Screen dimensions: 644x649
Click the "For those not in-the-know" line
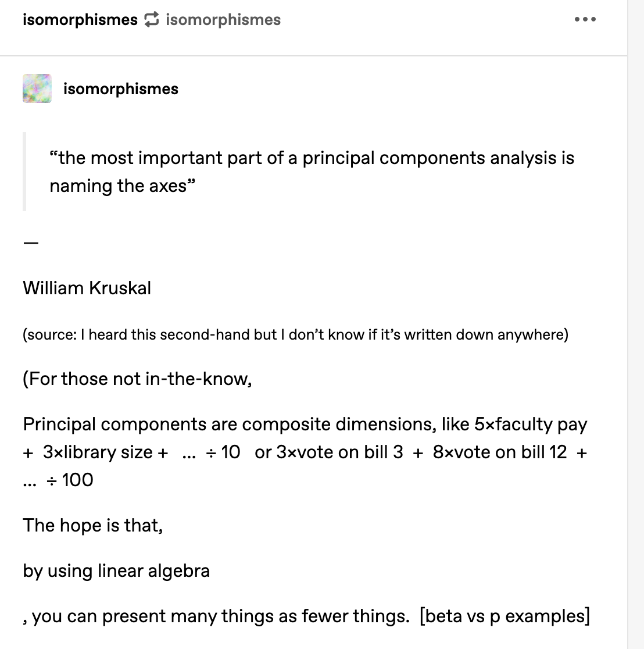[137, 379]
